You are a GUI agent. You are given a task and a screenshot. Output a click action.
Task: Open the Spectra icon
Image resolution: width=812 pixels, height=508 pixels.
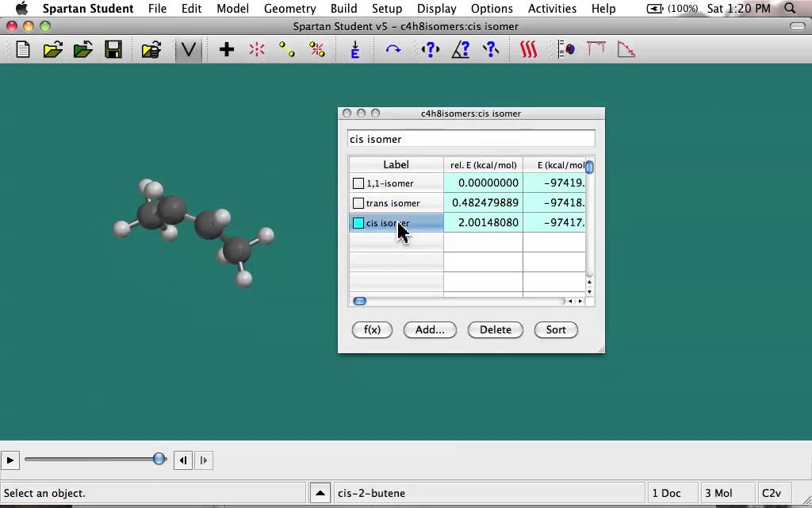point(596,50)
